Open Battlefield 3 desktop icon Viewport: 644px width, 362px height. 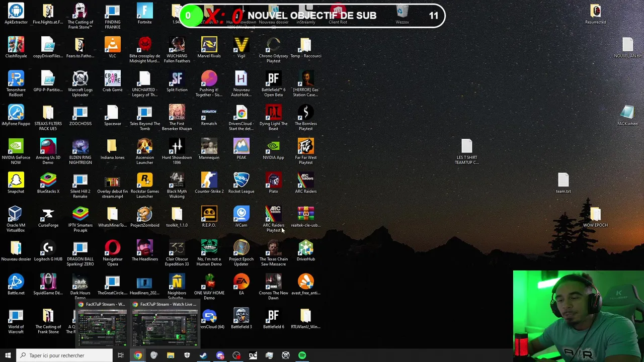[242, 317]
